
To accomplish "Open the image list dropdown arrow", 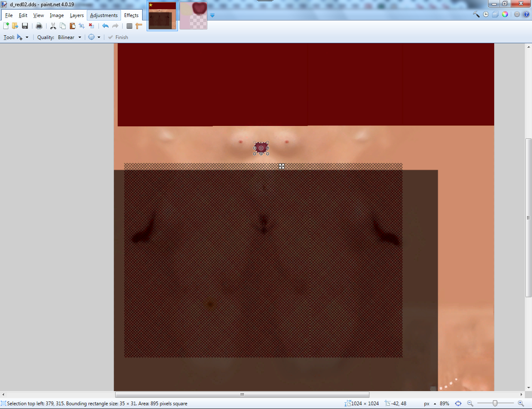I will [212, 15].
